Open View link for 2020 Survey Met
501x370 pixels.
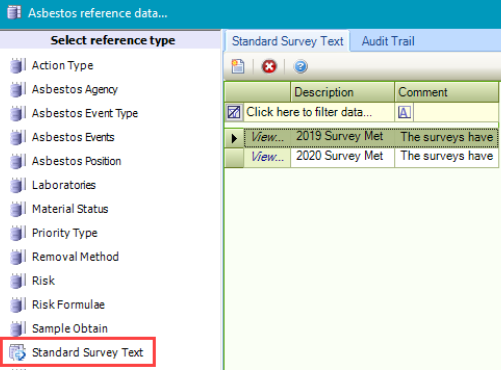point(267,156)
